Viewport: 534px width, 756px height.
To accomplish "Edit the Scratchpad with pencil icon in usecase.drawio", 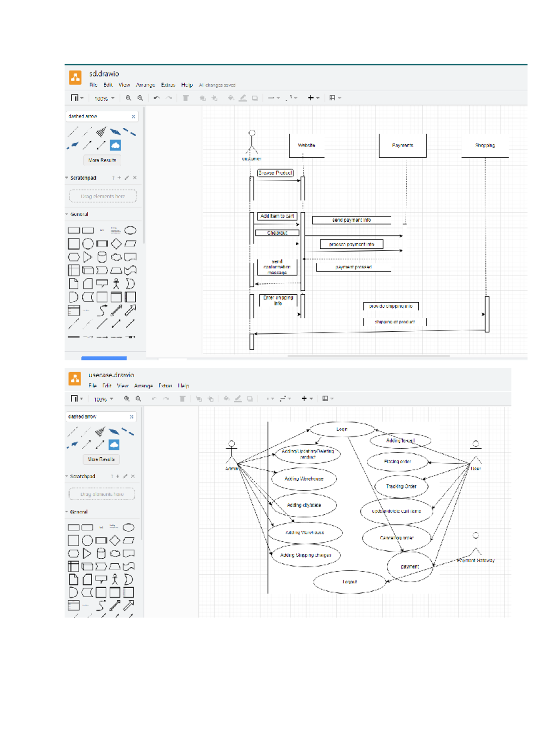I will 125,476.
